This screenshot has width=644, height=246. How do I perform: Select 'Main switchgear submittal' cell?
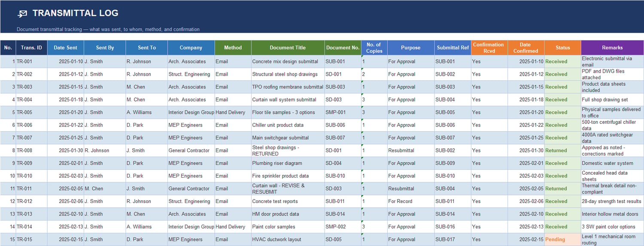pyautogui.click(x=288, y=138)
